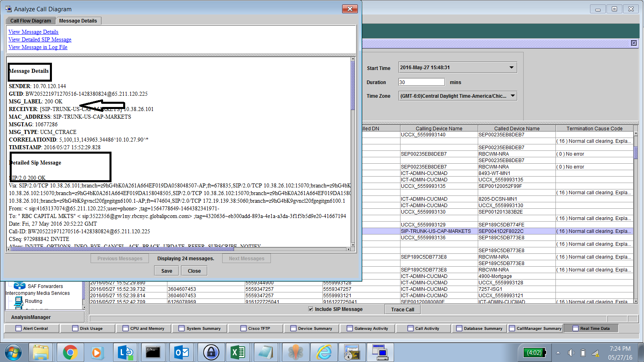Click battery indicator in system tray
This screenshot has height=362, width=644.
tap(535, 353)
